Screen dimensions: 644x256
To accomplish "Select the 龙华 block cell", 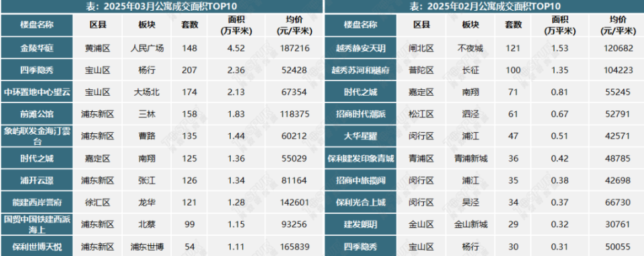I will coord(148,202).
